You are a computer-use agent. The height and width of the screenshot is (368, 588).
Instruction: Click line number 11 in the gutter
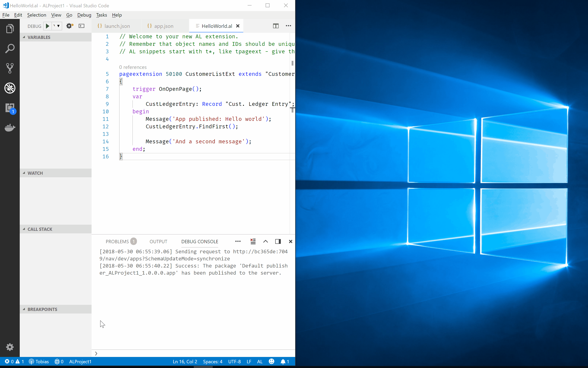point(105,119)
